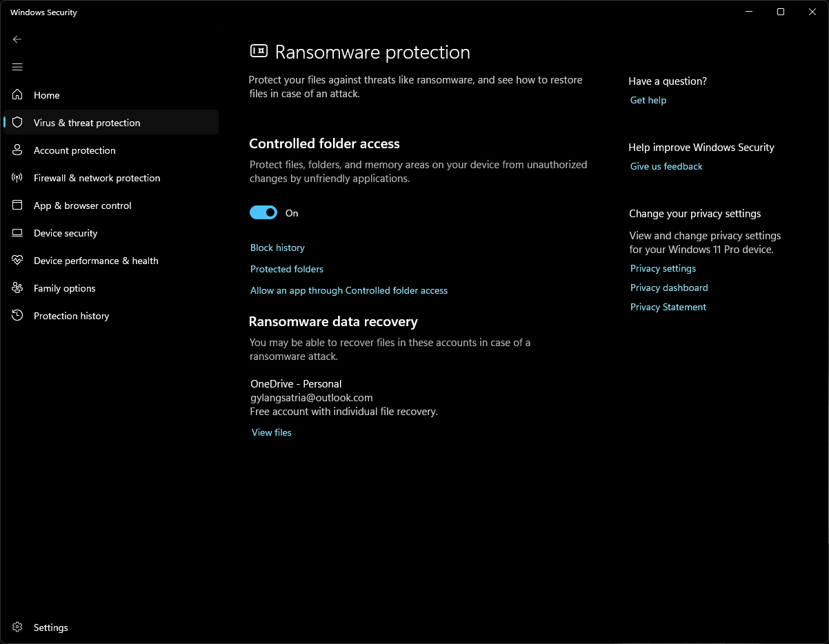Viewport: 829px width, 644px height.
Task: Open the Block history link
Action: 277,248
